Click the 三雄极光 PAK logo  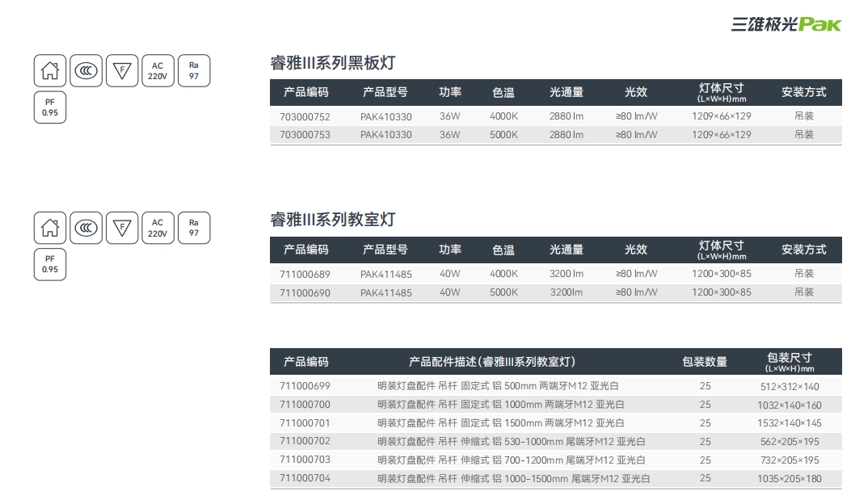786,24
